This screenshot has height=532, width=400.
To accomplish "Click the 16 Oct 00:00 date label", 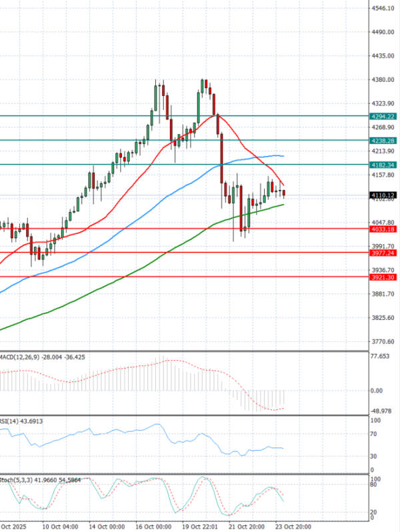I will click(153, 526).
